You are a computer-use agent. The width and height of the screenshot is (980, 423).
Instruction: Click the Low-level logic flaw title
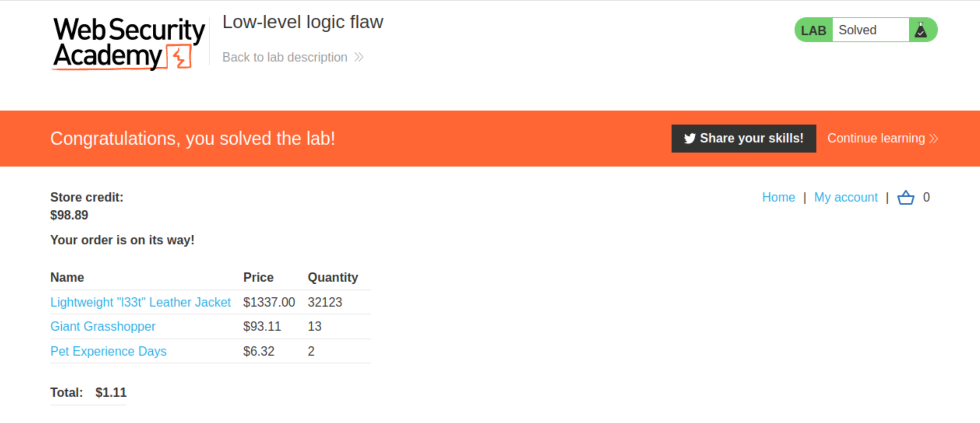[303, 22]
